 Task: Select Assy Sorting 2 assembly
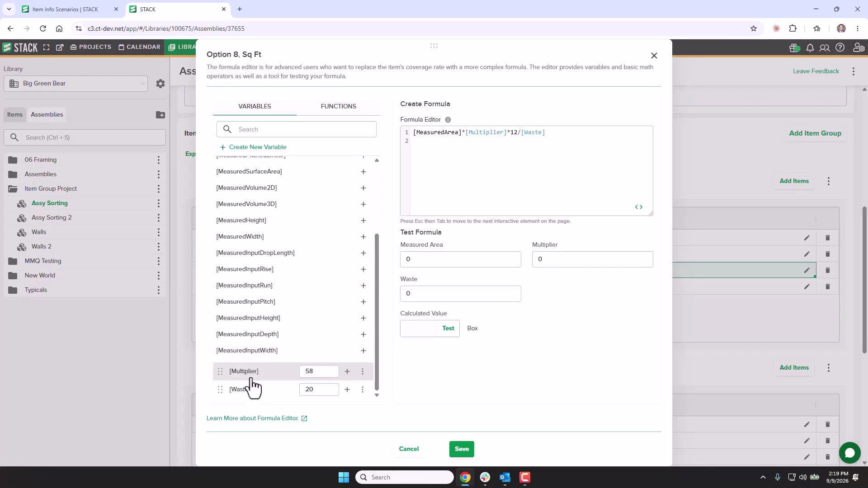(x=52, y=218)
